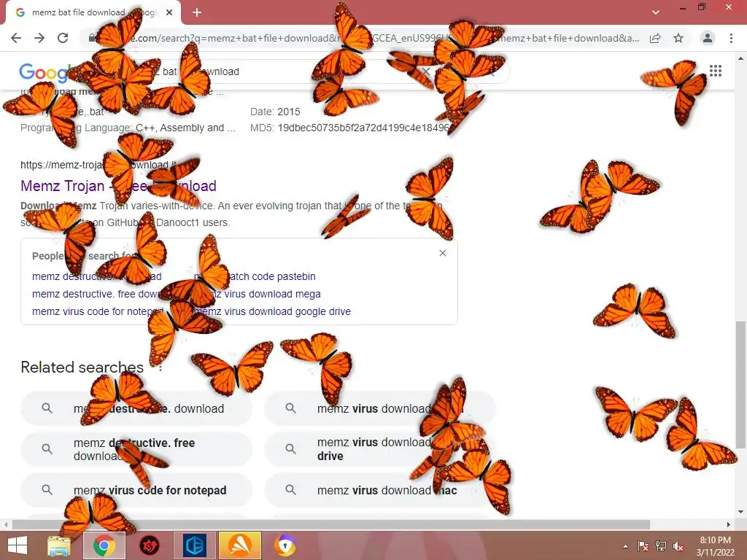Open the Memz Trojan download result link
The height and width of the screenshot is (560, 747).
118,186
